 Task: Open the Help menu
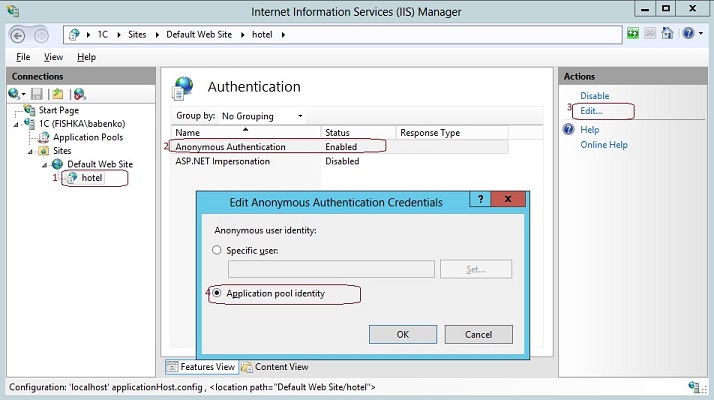pos(86,57)
